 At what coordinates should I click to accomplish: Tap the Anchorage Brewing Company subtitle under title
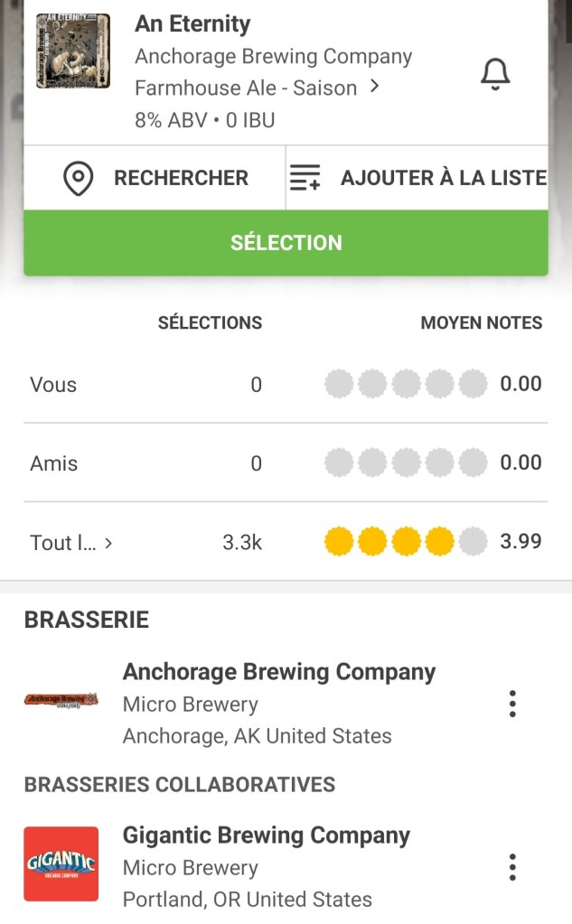pos(273,56)
